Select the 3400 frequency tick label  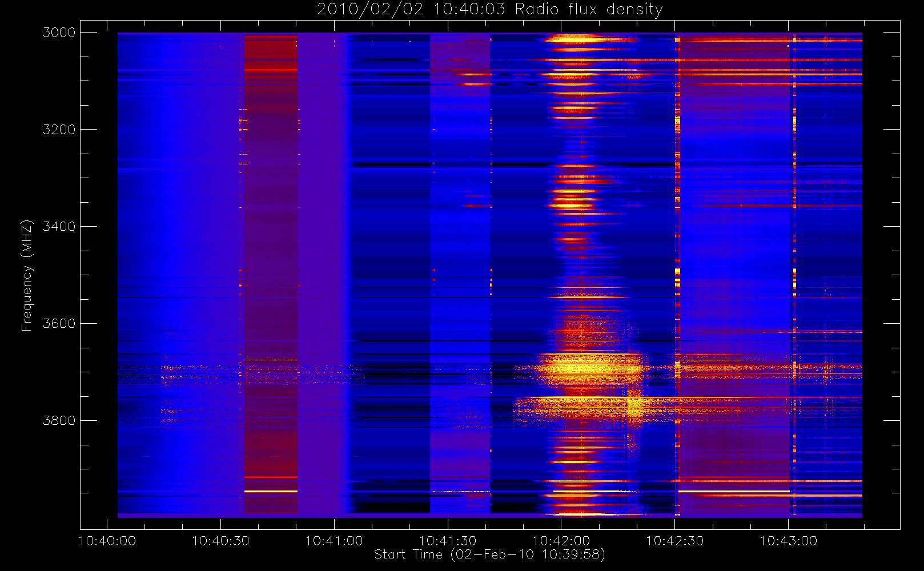[59, 227]
